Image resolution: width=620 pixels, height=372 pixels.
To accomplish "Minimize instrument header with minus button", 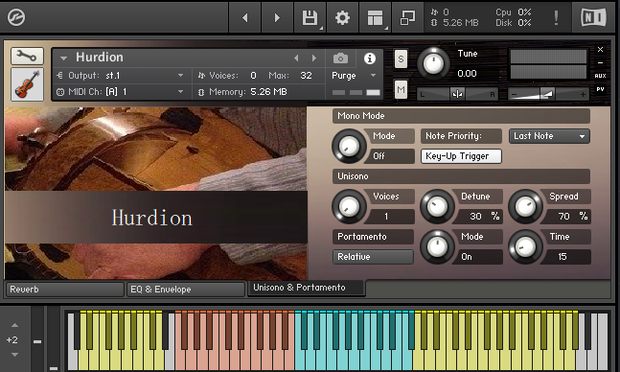I will click(600, 63).
